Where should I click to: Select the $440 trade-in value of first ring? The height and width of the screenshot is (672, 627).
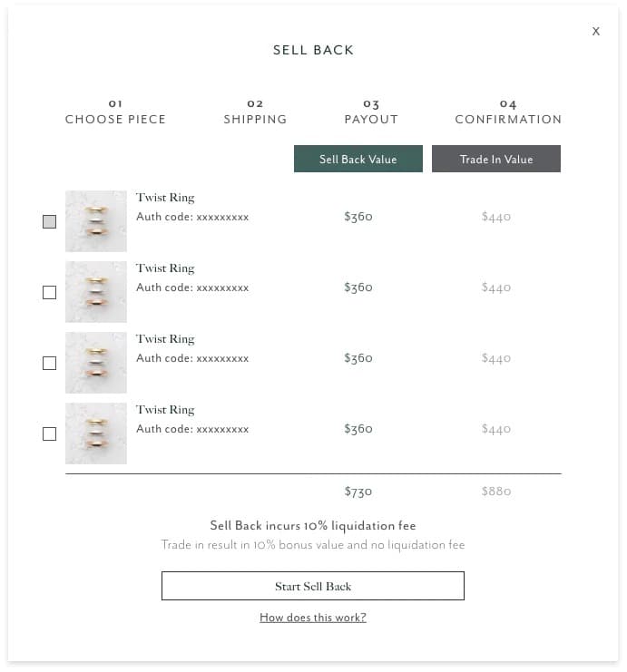(x=496, y=217)
